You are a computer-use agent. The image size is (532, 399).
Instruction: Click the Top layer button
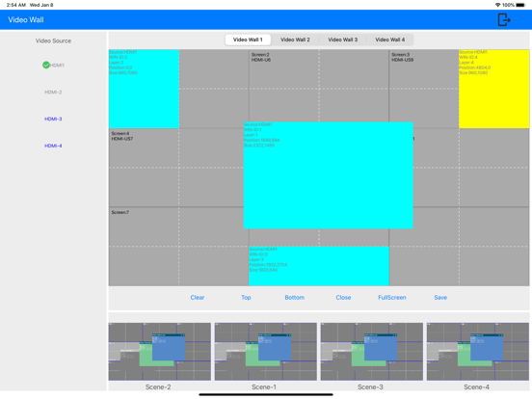[246, 297]
